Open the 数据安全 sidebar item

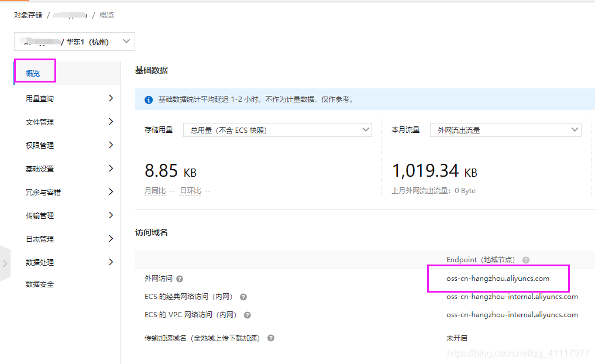39,284
